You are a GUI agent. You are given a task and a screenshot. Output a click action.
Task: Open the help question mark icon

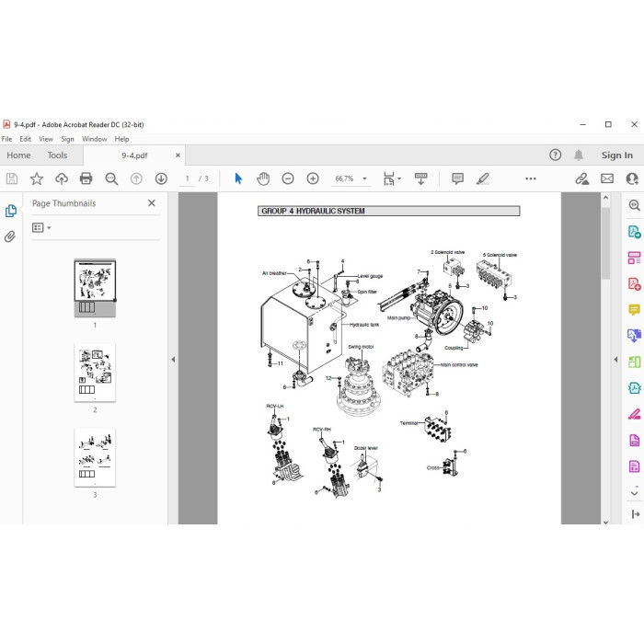pos(556,155)
